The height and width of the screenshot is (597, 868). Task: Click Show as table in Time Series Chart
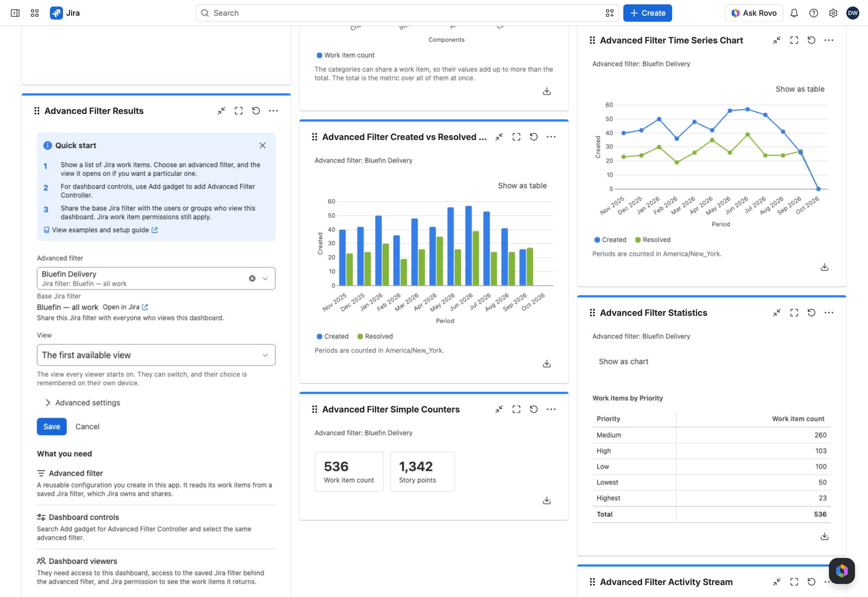pos(800,89)
